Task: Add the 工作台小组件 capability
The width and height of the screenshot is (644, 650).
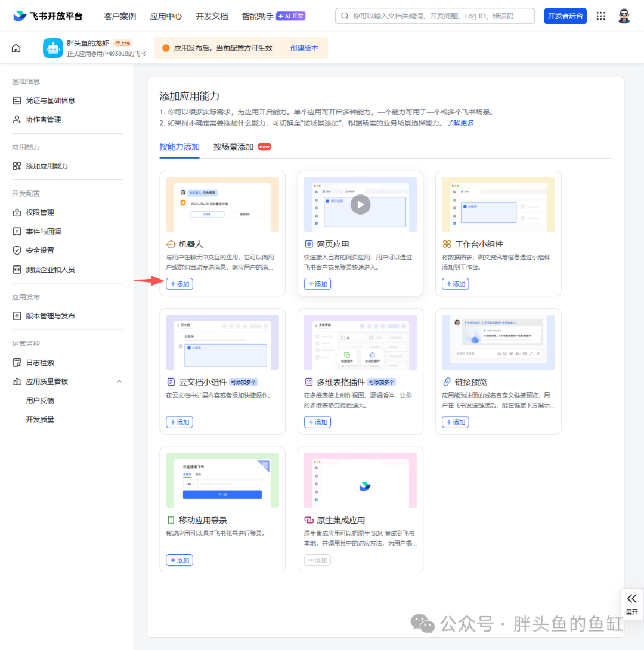Action: pyautogui.click(x=456, y=284)
